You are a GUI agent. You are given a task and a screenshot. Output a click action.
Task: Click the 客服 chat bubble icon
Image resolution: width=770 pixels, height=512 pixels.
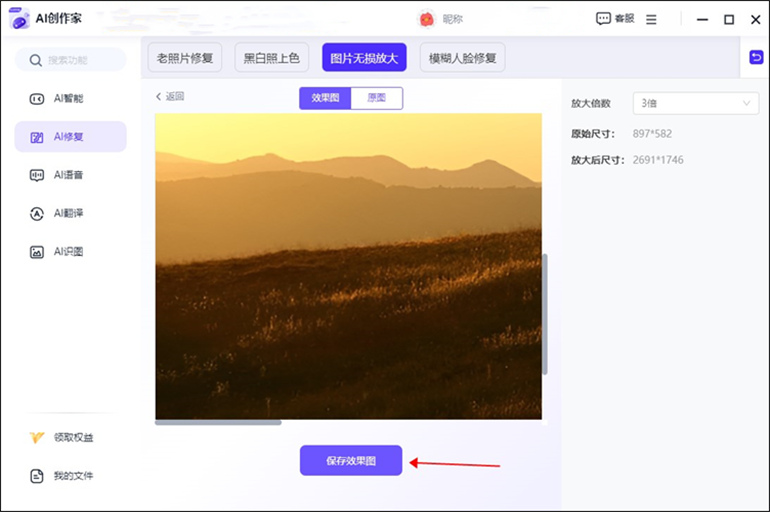(603, 19)
